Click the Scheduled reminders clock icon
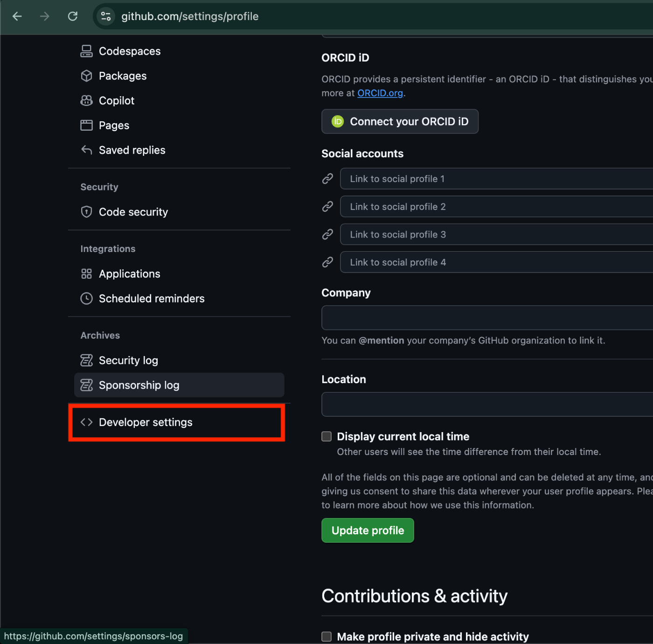Image resolution: width=653 pixels, height=644 pixels. 86,299
